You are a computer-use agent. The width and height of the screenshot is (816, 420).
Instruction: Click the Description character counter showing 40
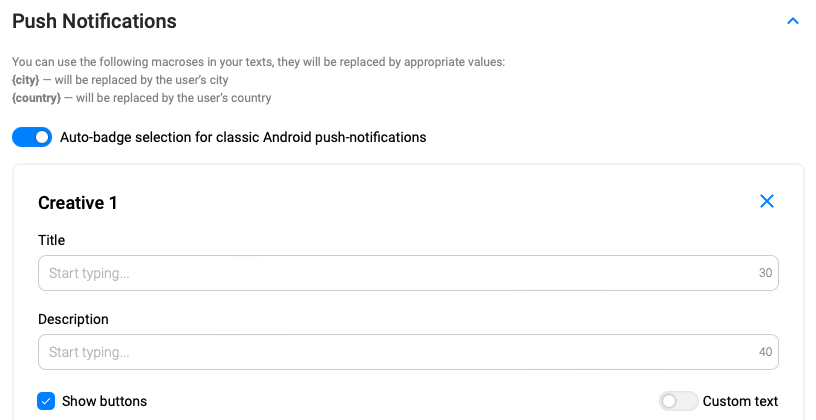click(x=765, y=352)
